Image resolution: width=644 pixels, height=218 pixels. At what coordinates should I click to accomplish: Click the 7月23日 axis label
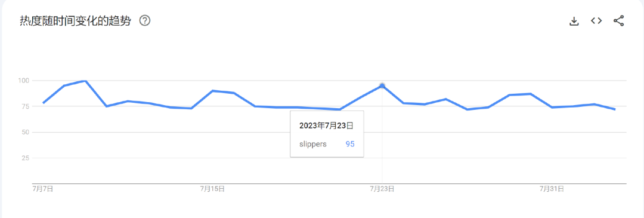382,189
